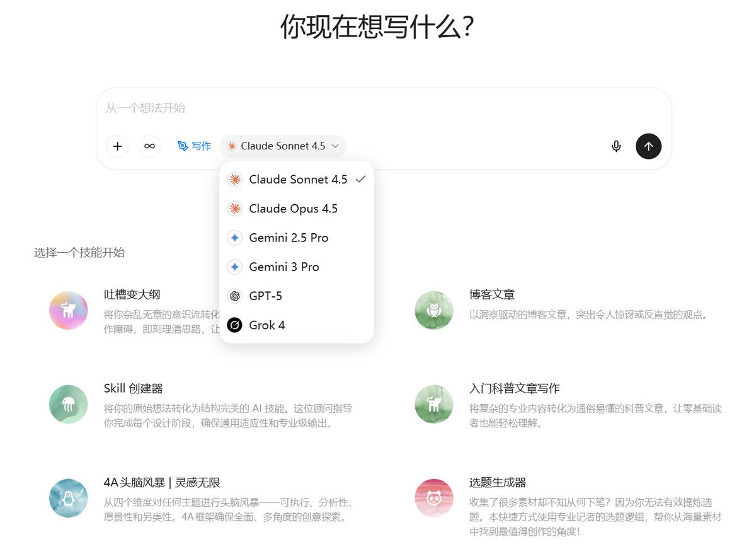This screenshot has height=556, width=756.
Task: Choose Gemini 2.5 Pro model
Action: click(297, 238)
